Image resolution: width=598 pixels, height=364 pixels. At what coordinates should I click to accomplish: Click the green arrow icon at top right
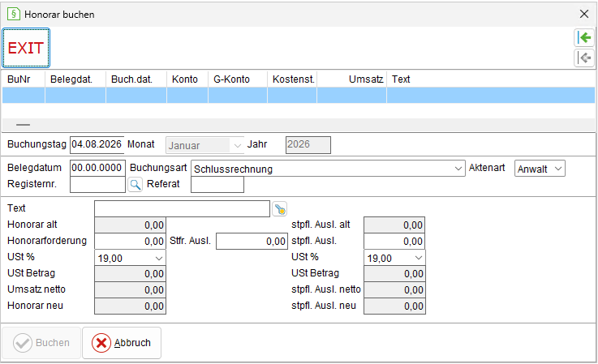584,38
